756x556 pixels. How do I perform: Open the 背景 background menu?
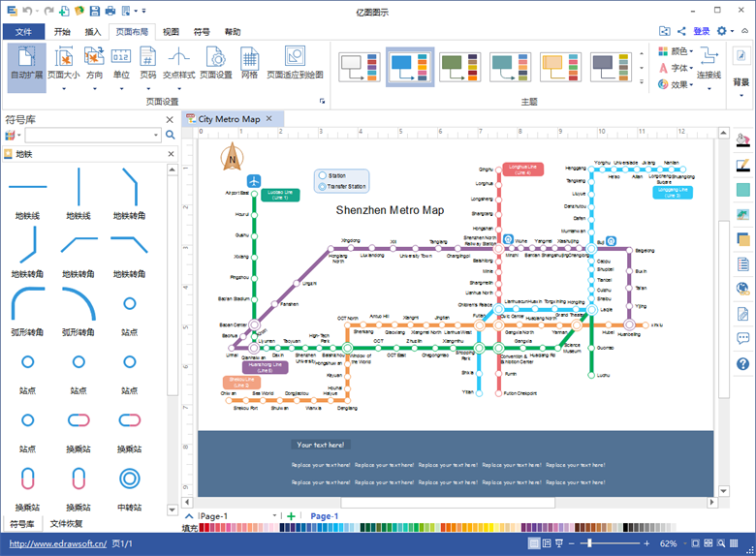pyautogui.click(x=741, y=73)
